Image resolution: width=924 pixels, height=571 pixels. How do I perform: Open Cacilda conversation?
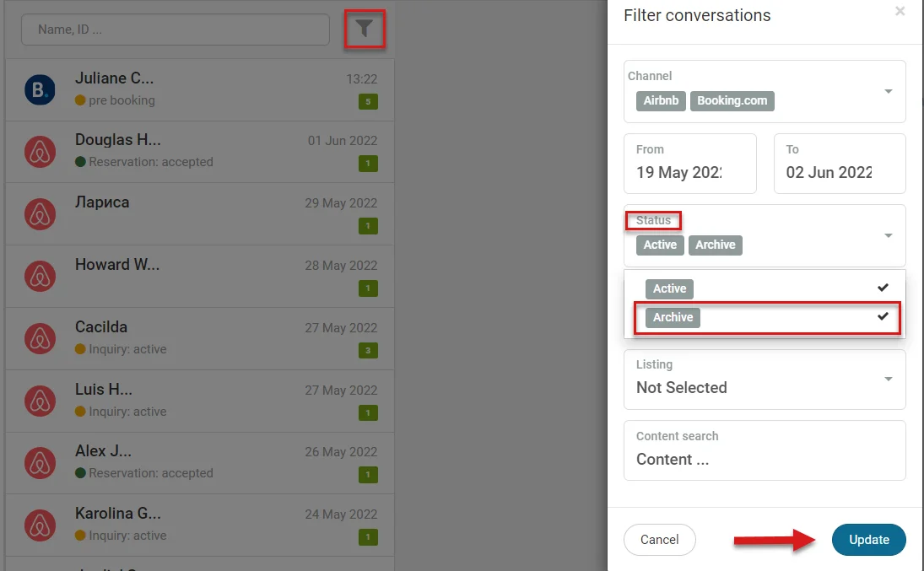tap(200, 339)
